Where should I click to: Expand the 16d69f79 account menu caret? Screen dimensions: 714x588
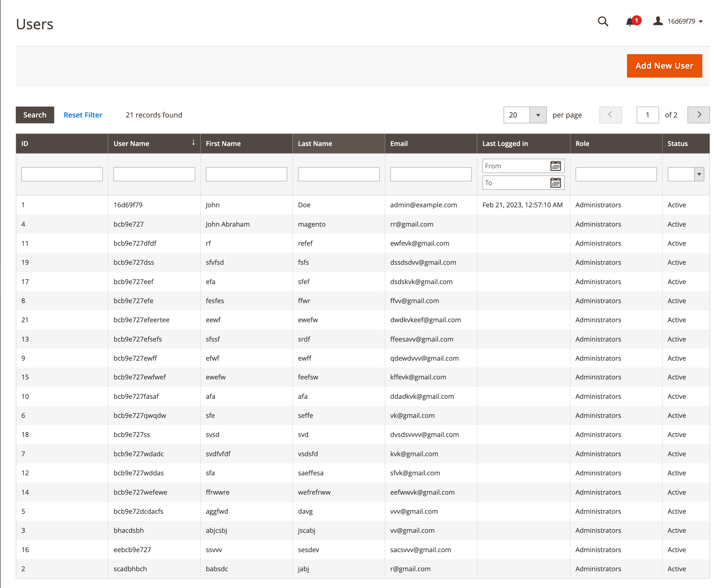[701, 21]
